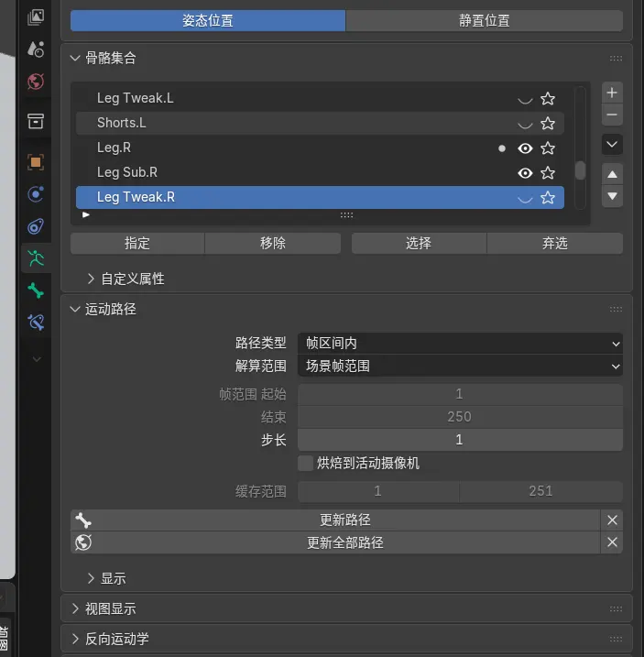Star the Leg Sub.R collection

pos(548,173)
